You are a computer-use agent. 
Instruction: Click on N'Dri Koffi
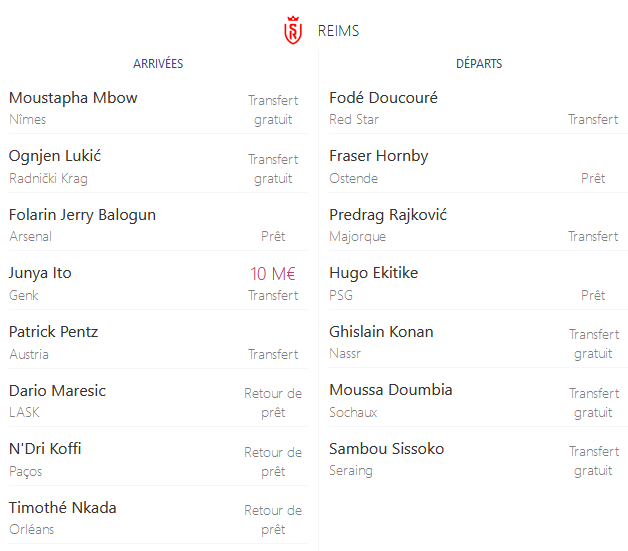pyautogui.click(x=45, y=448)
